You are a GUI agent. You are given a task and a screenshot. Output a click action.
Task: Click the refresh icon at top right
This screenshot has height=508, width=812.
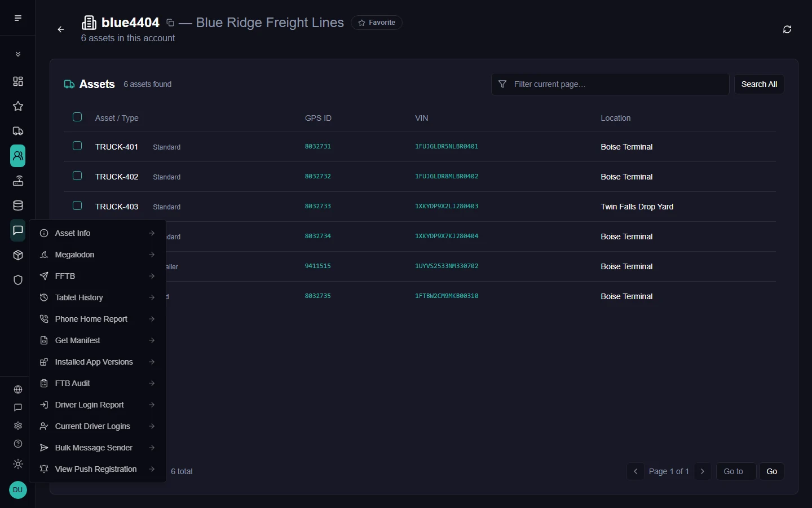[x=787, y=29]
